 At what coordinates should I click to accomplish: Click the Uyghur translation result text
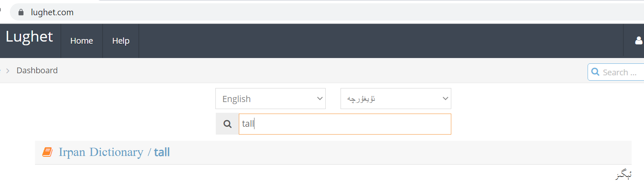pos(623,176)
